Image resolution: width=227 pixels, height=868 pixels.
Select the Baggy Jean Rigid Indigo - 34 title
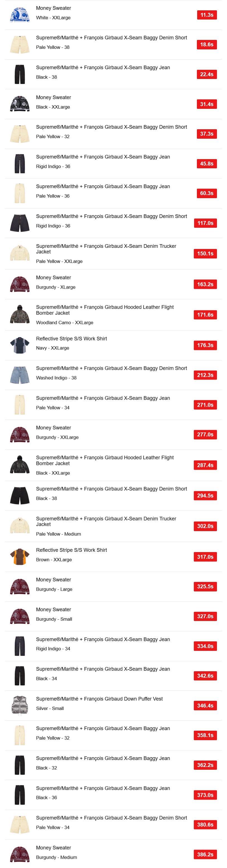[x=103, y=639]
